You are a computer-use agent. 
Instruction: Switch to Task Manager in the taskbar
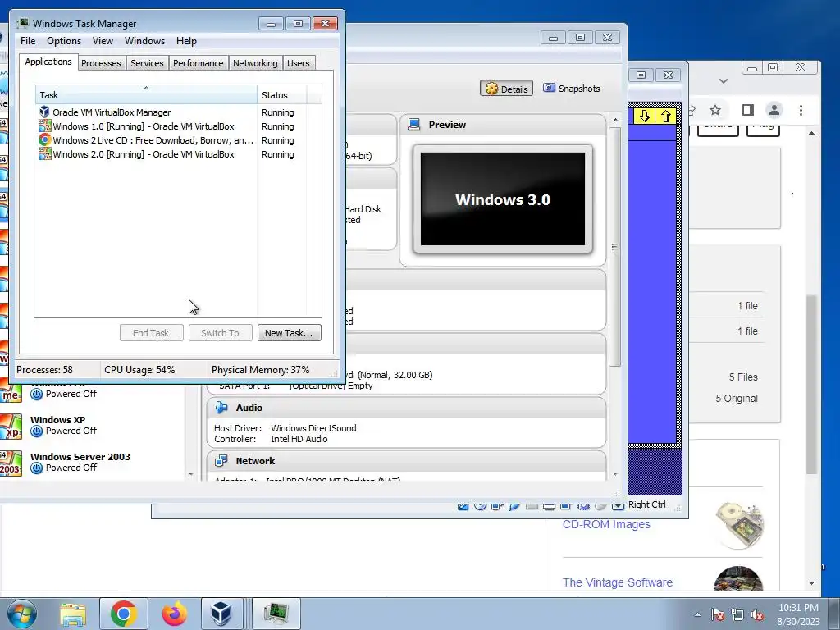276,614
